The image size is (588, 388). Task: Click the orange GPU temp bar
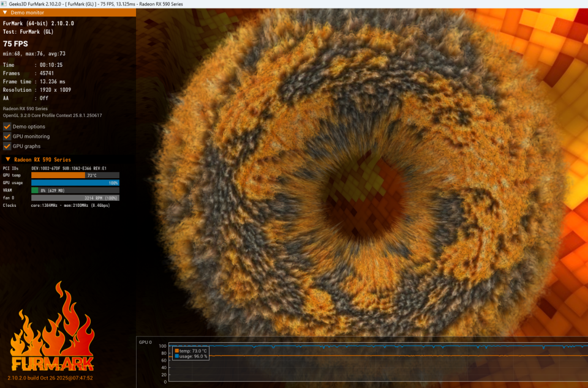coord(58,175)
